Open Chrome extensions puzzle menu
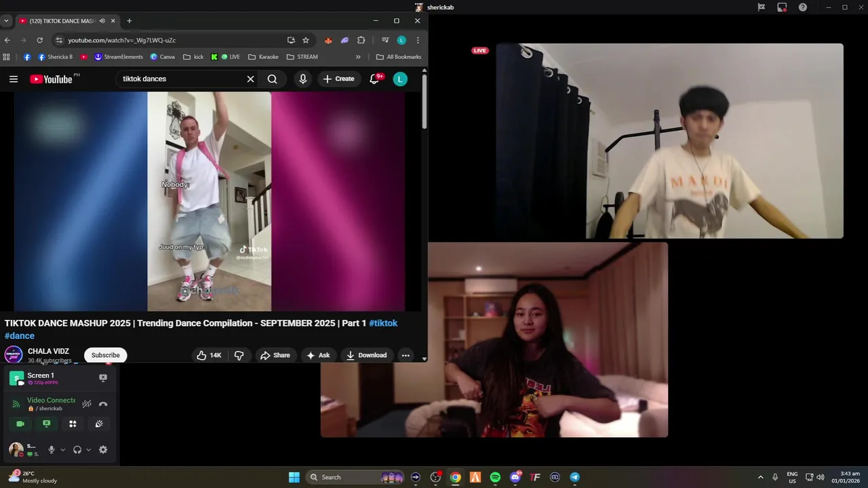This screenshot has width=868, height=488. (361, 40)
